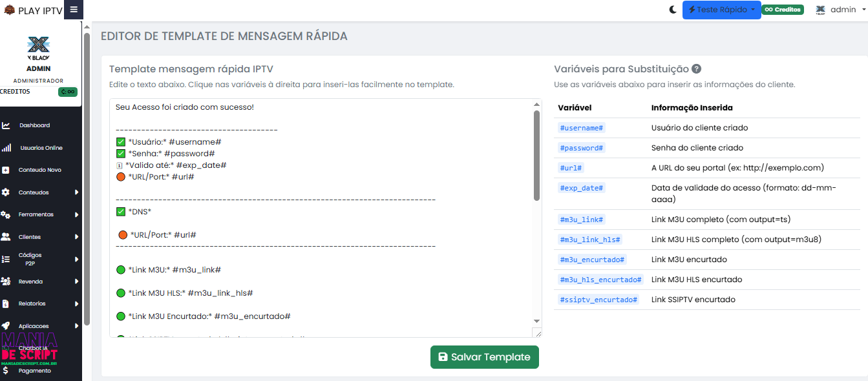Expand the Ferramentas submenu arrow
The width and height of the screenshot is (868, 381).
76,214
